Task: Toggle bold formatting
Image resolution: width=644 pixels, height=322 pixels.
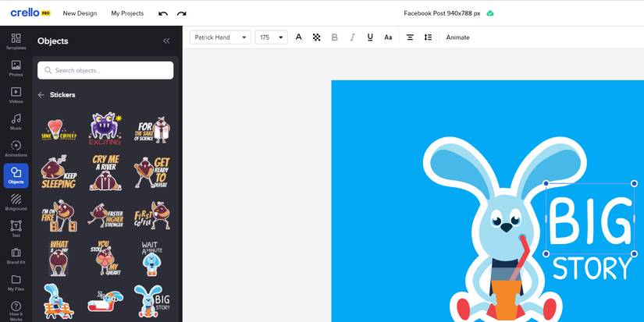Action: pos(334,37)
